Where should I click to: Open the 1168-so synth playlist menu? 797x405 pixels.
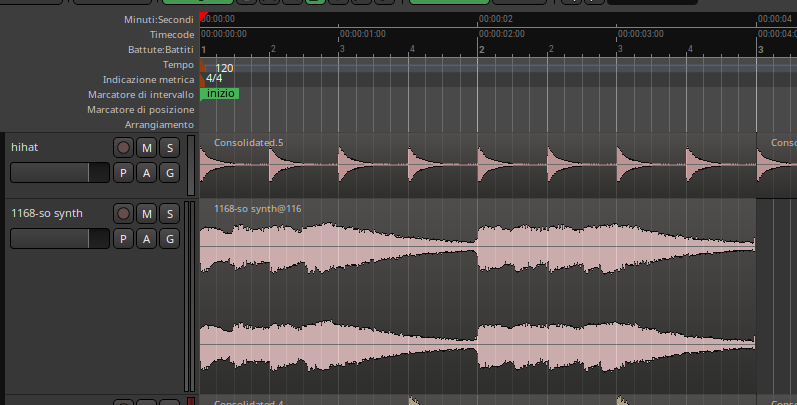click(x=123, y=239)
